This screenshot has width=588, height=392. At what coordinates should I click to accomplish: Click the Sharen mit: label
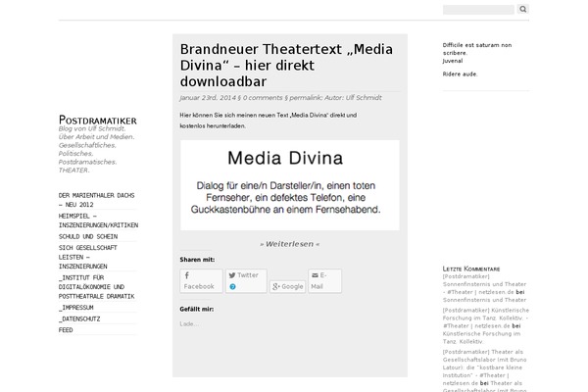tap(197, 260)
